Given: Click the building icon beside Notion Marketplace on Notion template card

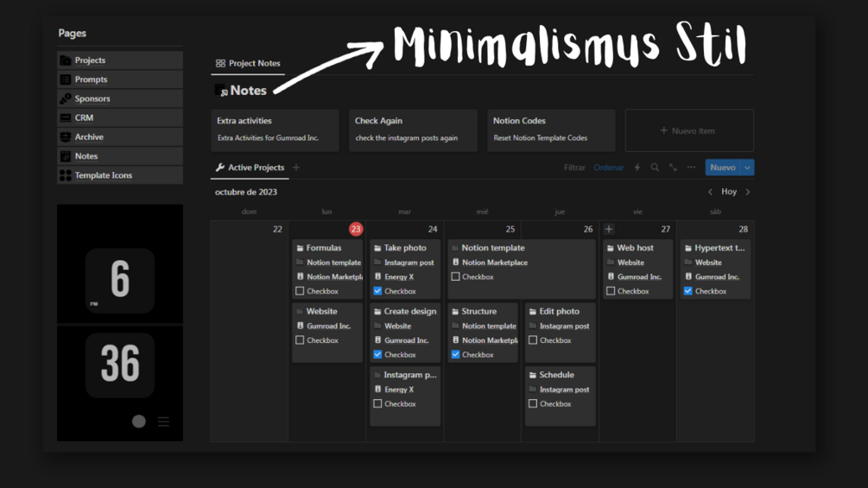Looking at the screenshot, I should tap(455, 263).
